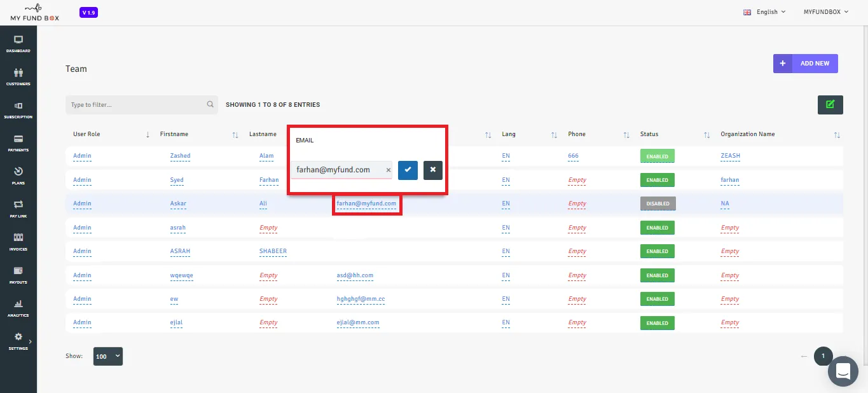Toggle ENABLED status for Zashed row
Screen dimensions: 868x393
(658, 156)
